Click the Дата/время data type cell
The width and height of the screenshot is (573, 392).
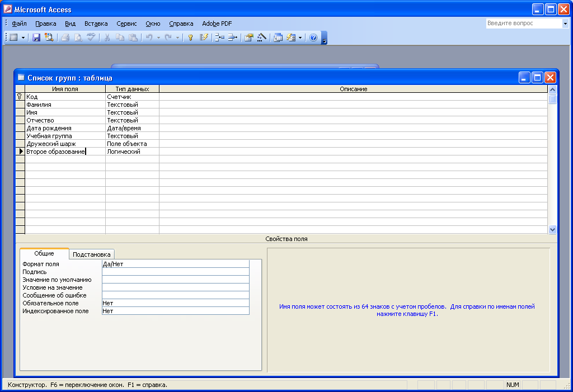pos(132,128)
